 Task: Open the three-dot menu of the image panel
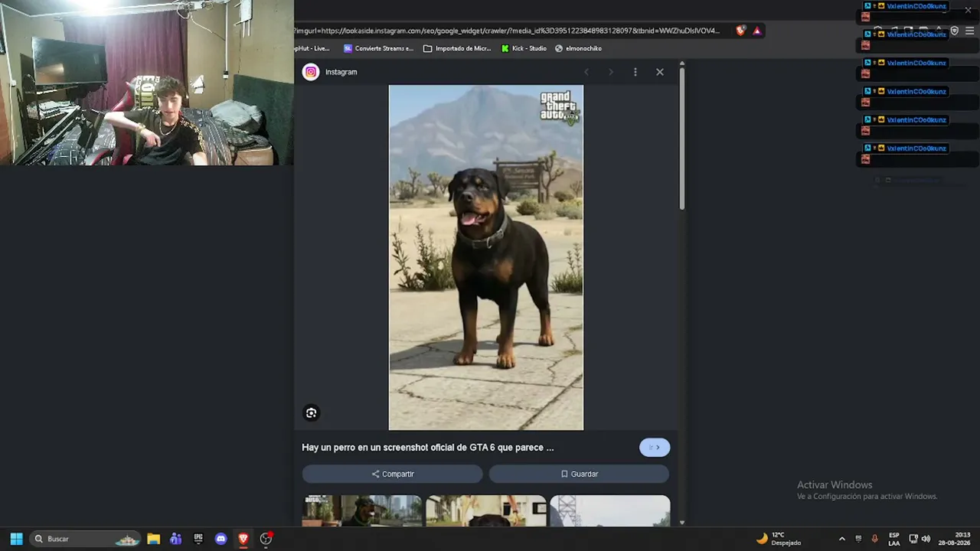(x=635, y=72)
